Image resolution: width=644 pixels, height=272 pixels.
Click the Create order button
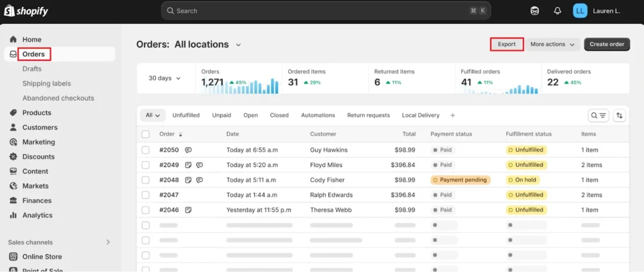[x=606, y=45]
